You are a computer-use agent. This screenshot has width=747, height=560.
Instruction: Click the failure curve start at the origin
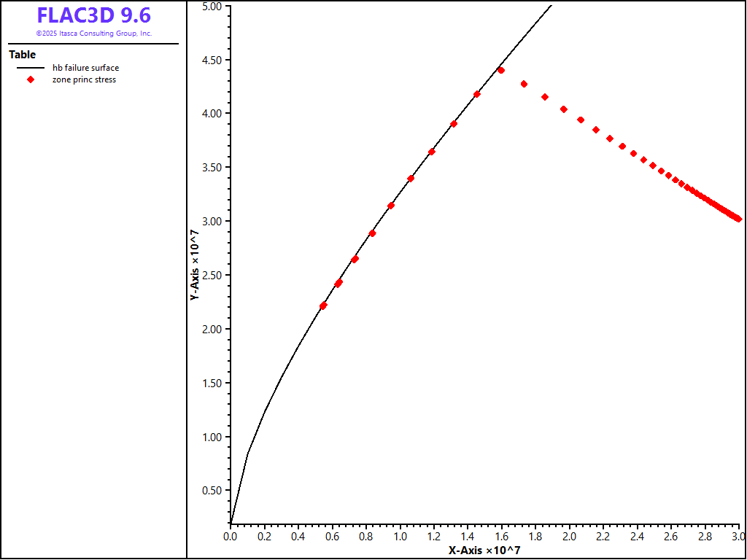[x=231, y=523]
